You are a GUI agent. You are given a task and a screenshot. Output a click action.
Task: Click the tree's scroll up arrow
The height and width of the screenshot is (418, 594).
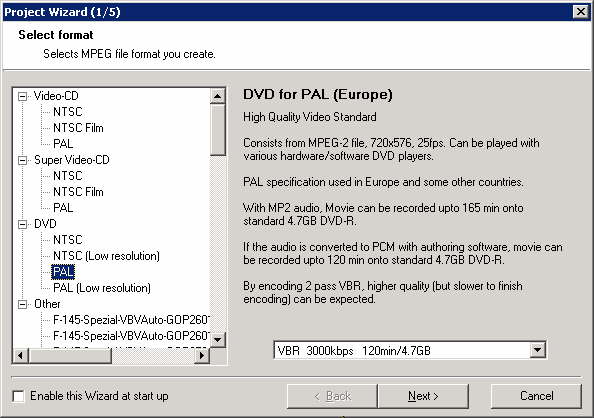217,96
